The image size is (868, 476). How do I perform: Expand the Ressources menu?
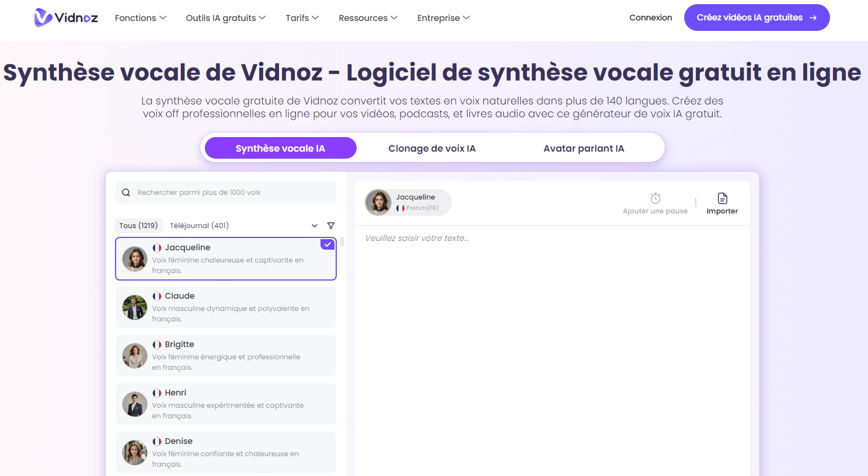pos(368,18)
